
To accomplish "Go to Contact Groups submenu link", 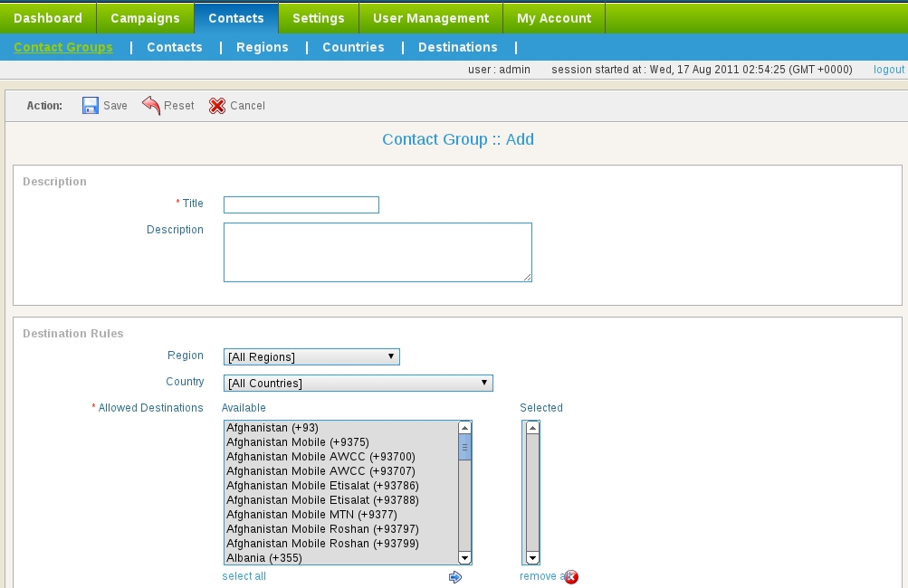I will [x=63, y=47].
